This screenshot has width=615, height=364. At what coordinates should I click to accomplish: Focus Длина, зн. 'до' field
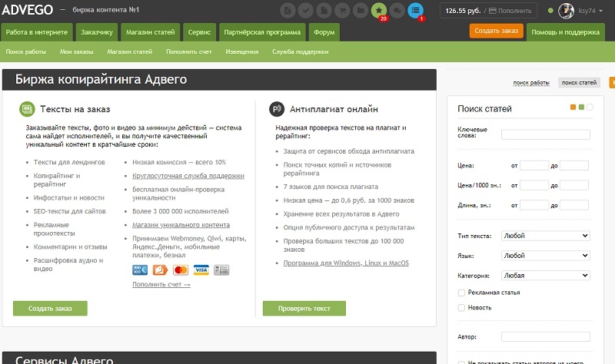[574, 205]
